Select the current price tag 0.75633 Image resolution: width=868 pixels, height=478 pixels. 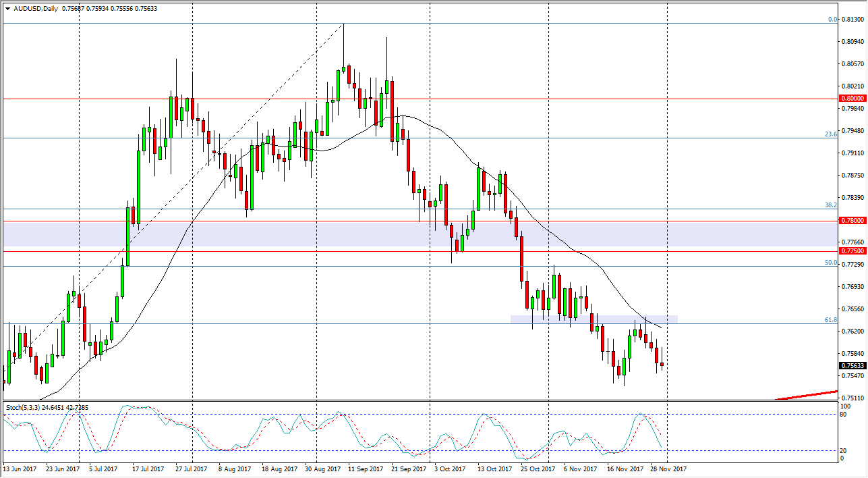coord(852,364)
